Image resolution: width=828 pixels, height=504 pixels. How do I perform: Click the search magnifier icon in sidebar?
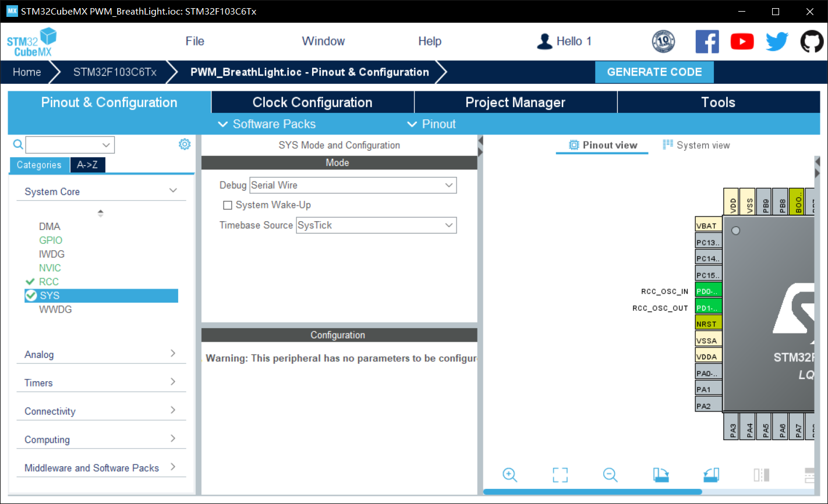(x=18, y=144)
